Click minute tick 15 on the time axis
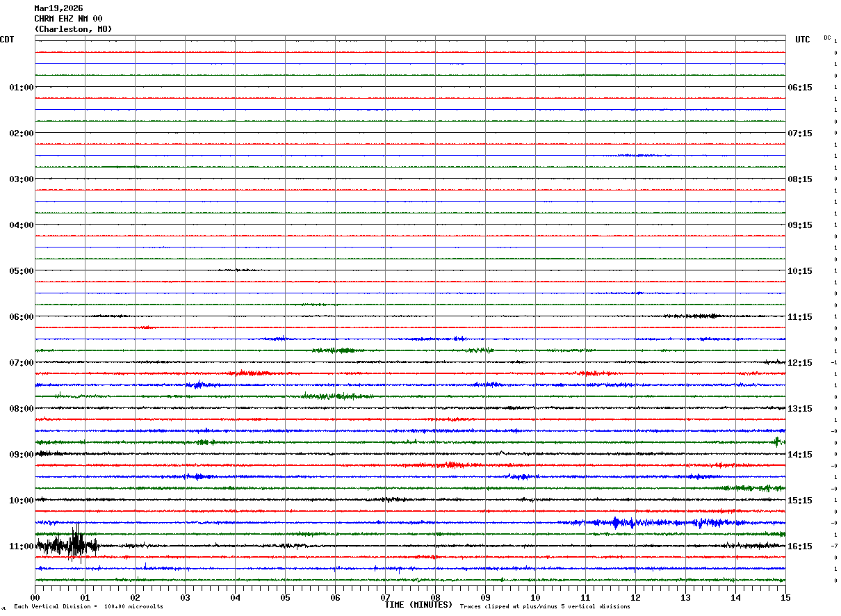This screenshot has width=841, height=616. 785,597
